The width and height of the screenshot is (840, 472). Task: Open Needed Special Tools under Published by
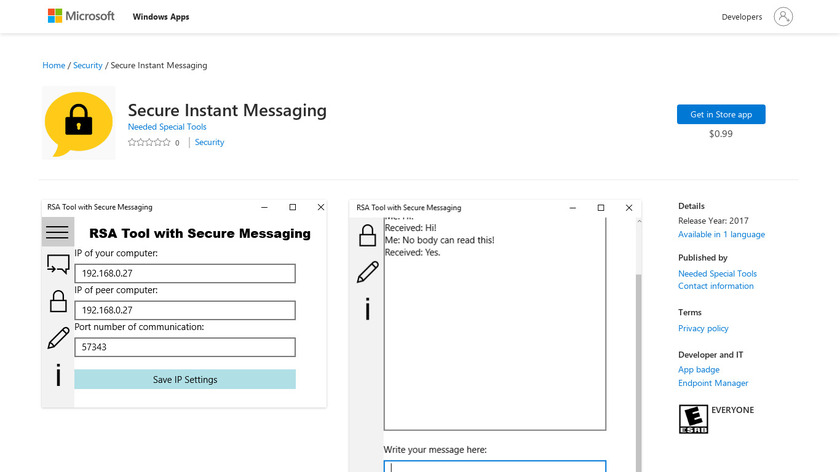click(717, 273)
